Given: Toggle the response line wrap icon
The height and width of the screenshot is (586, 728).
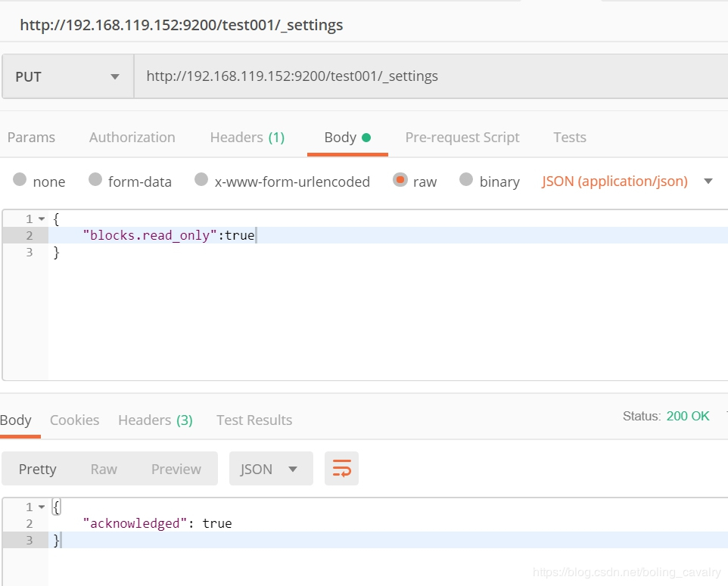Looking at the screenshot, I should [x=342, y=469].
